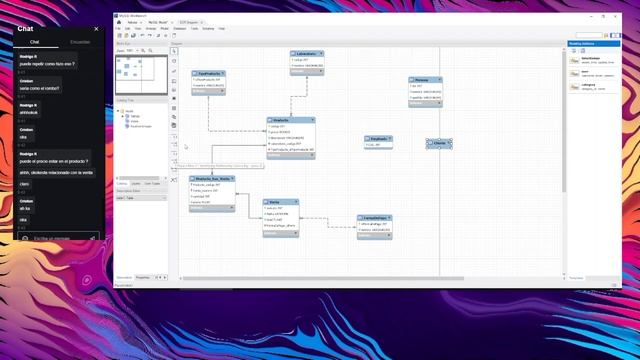This screenshot has height=360, width=640.
Task: Click the Bird's Eye diagram overview thumbnail
Action: pos(141,75)
